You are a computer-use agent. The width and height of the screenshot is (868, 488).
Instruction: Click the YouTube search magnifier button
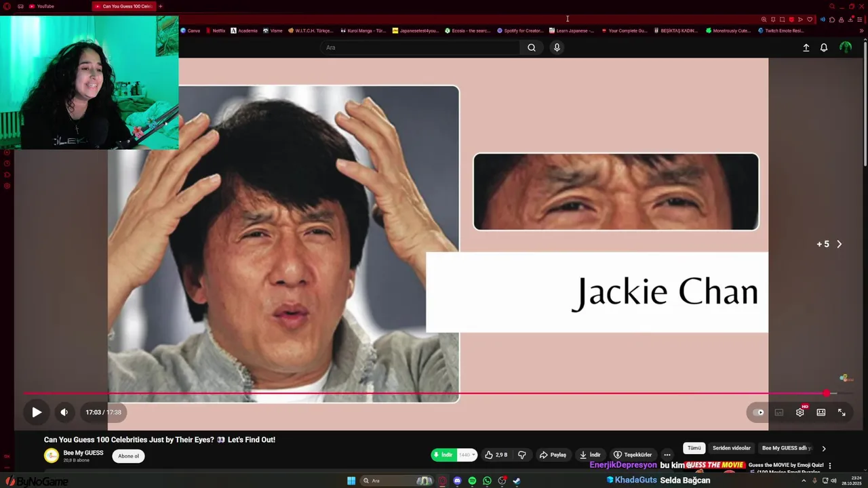532,47
